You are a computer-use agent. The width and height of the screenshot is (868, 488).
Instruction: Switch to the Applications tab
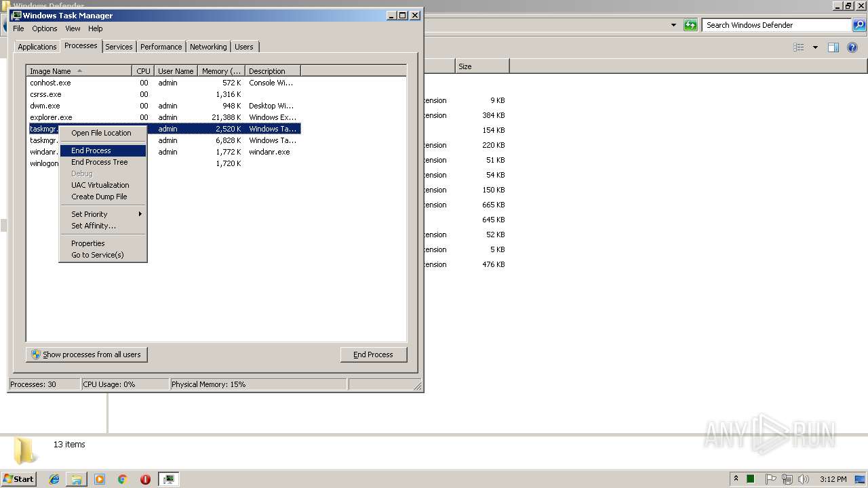point(37,47)
